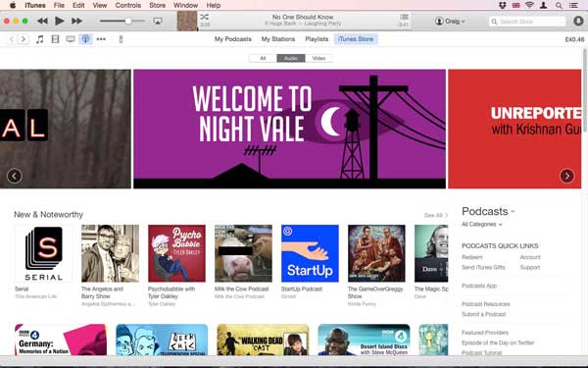Open the AirPlay output icon

click(158, 21)
